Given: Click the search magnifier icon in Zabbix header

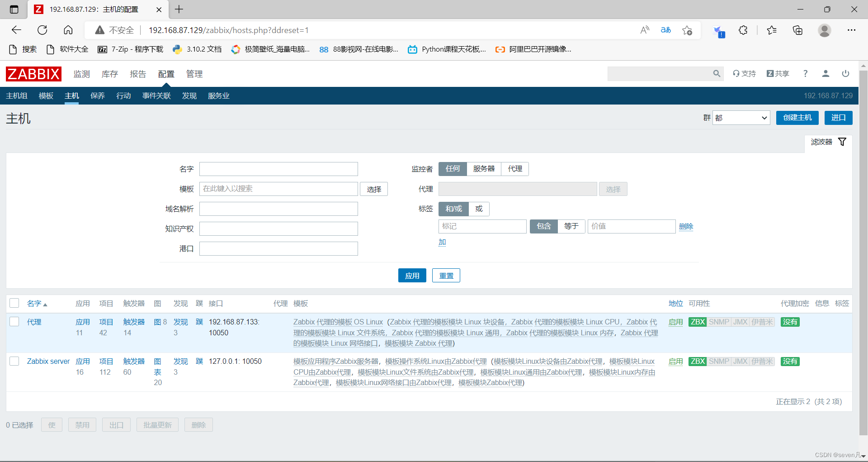Looking at the screenshot, I should tap(717, 74).
